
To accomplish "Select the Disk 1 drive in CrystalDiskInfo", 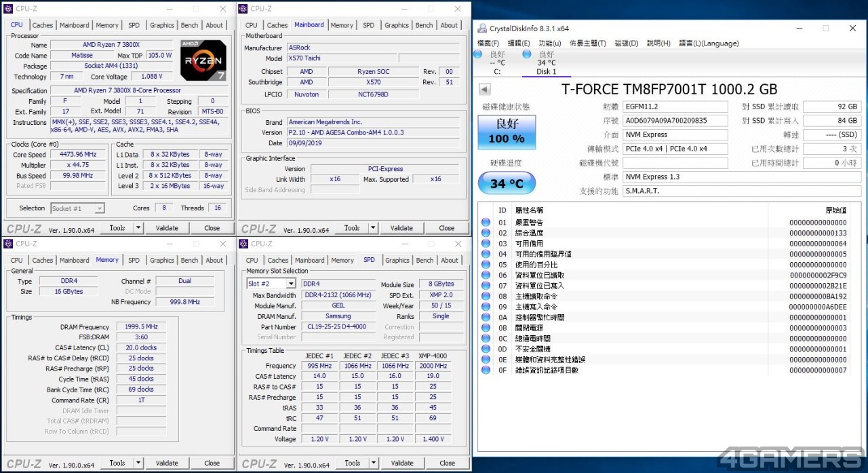I will (x=547, y=62).
